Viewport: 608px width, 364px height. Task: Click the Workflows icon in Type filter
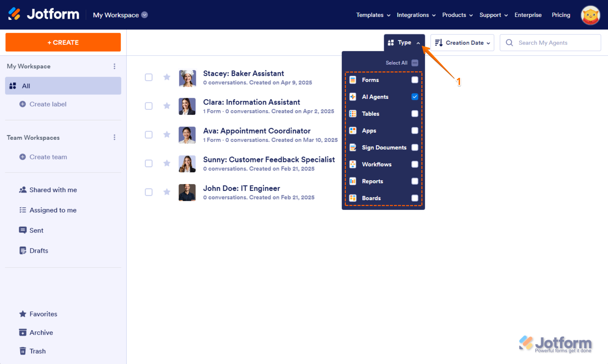click(353, 164)
